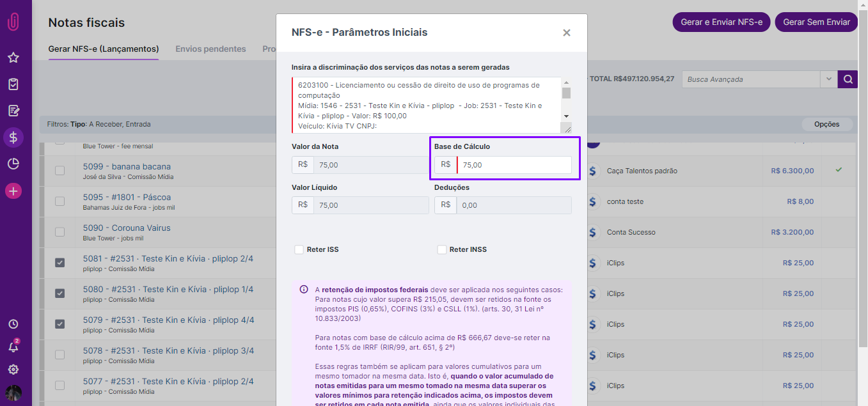Toggle the Reter ISS checkbox
Screen dimensions: 868x406
[299, 249]
